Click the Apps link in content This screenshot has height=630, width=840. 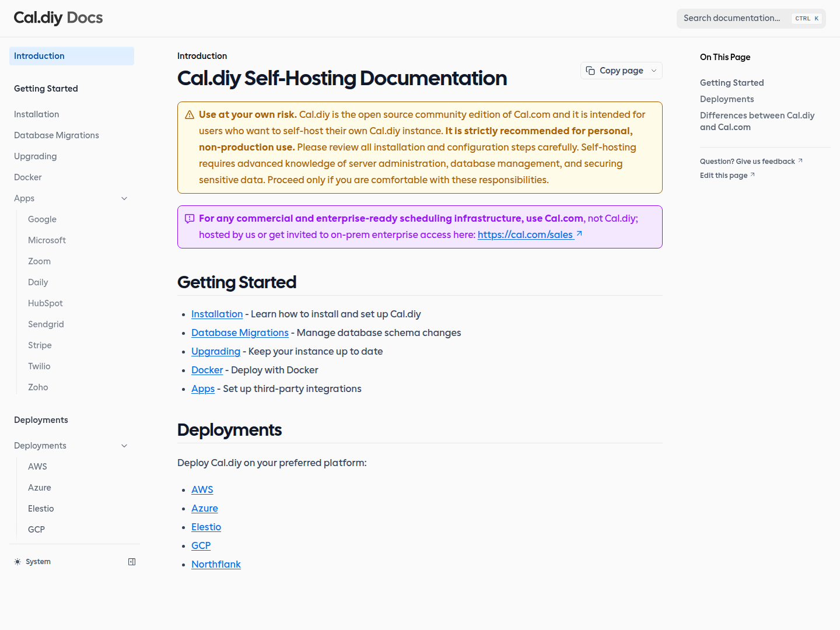tap(203, 388)
